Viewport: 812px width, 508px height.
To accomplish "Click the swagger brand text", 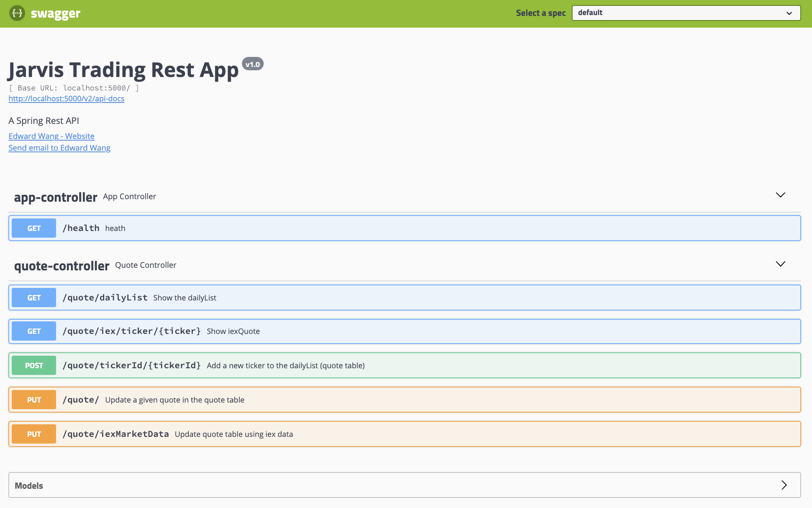I will [55, 13].
